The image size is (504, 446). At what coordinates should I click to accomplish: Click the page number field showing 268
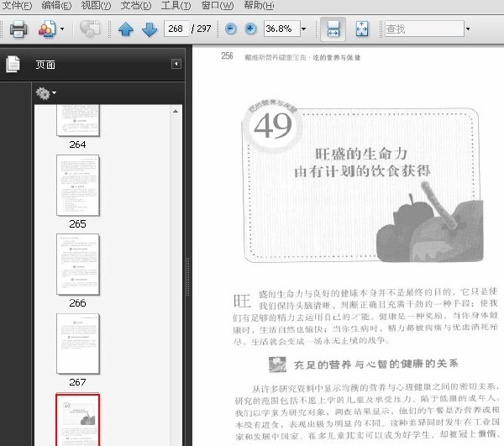[176, 29]
